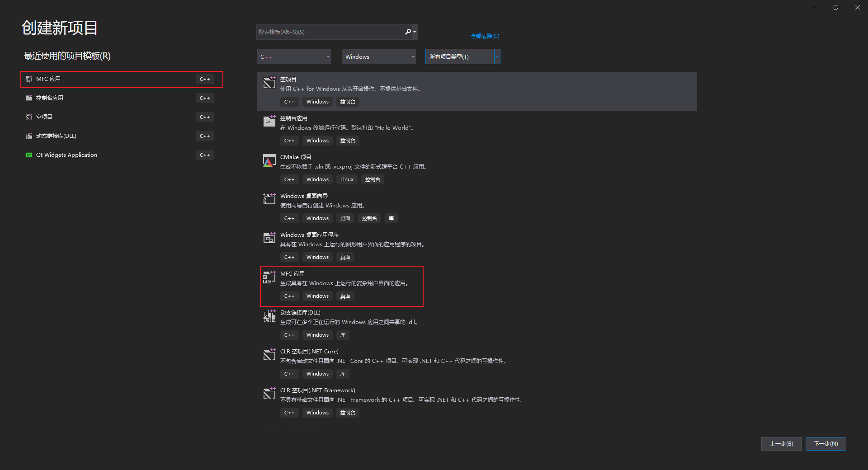This screenshot has width=868, height=470.
Task: Click the C++ badge beside Qt Widgets Application
Action: click(x=205, y=155)
